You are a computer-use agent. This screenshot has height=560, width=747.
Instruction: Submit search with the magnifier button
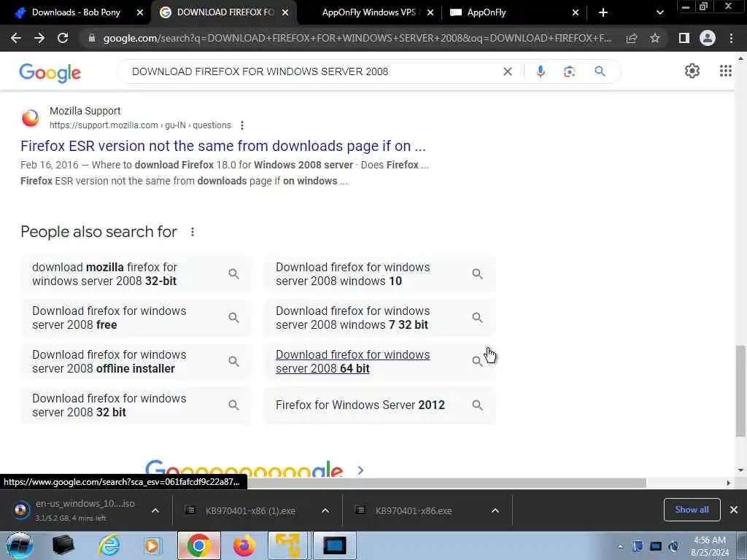[600, 71]
